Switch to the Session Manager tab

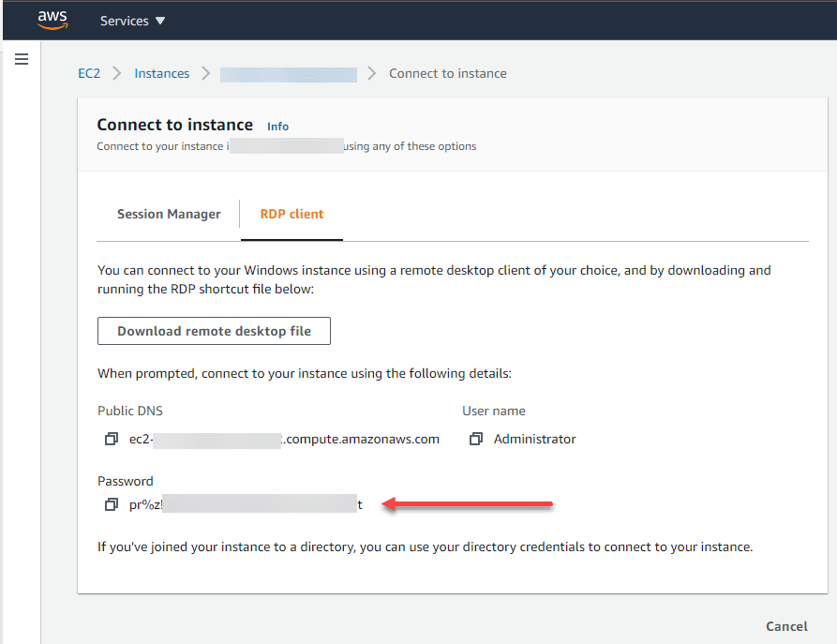click(169, 214)
